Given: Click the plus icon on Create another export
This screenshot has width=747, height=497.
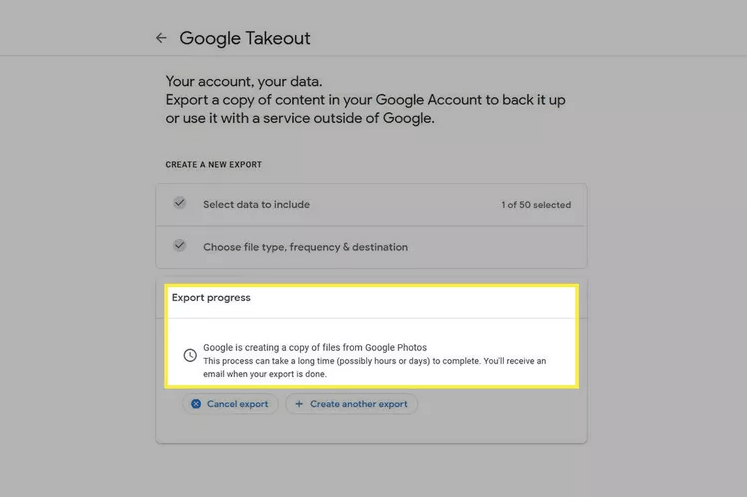Looking at the screenshot, I should [x=299, y=404].
